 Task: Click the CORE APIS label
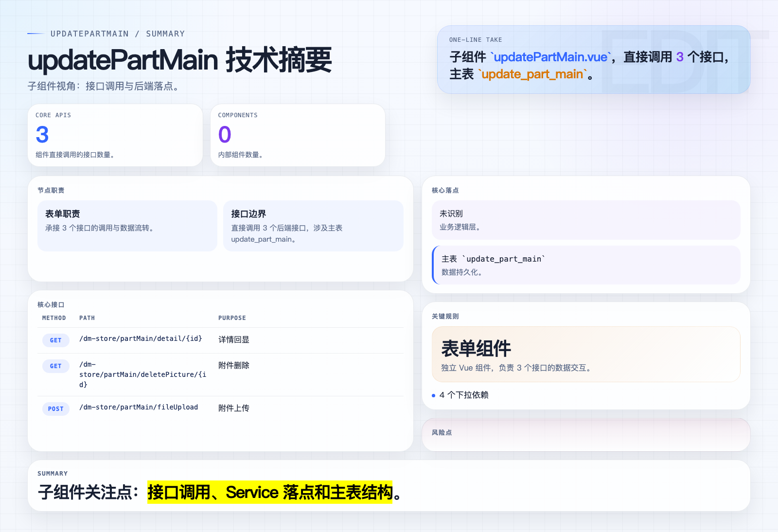53,115
